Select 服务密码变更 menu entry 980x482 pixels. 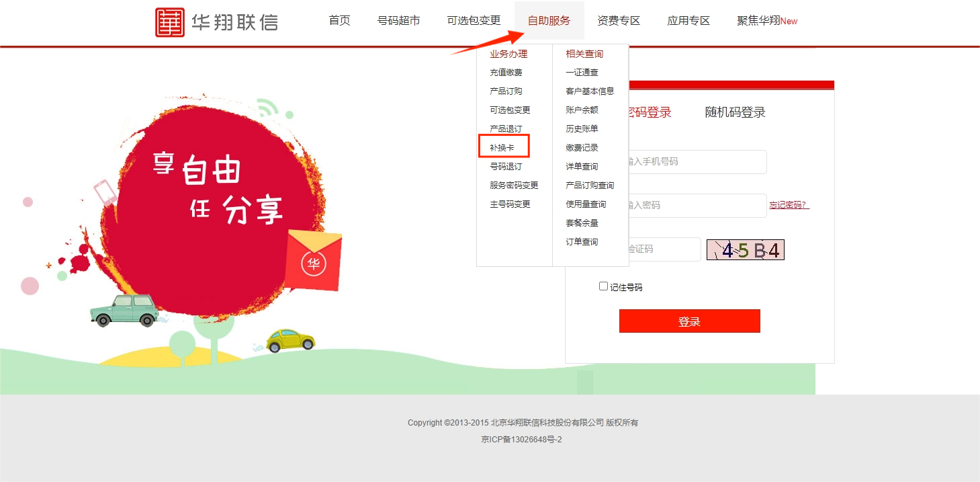(514, 185)
